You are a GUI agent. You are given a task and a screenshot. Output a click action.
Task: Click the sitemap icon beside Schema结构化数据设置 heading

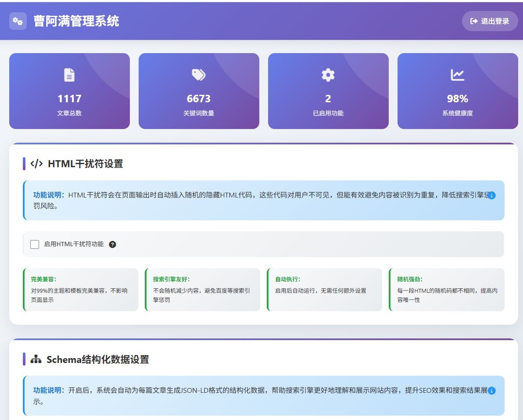[x=35, y=359]
